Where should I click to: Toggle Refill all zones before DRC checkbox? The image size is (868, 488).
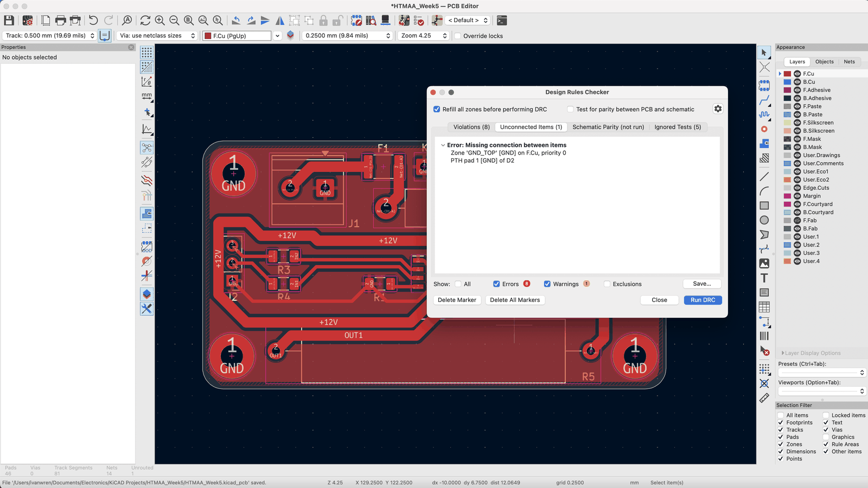click(437, 109)
